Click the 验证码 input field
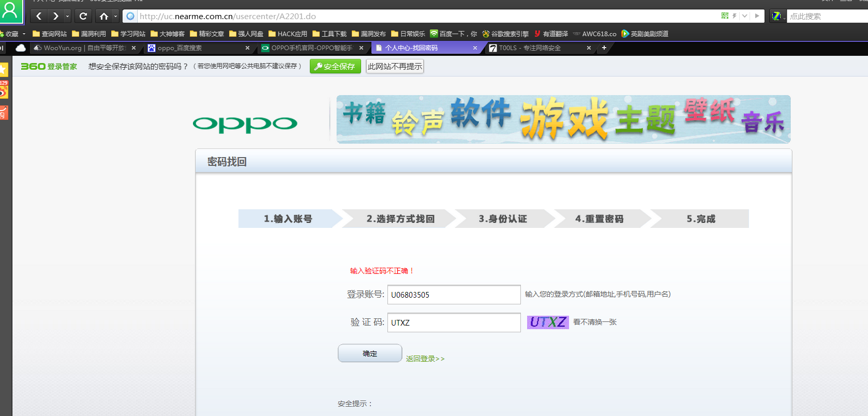 click(454, 322)
